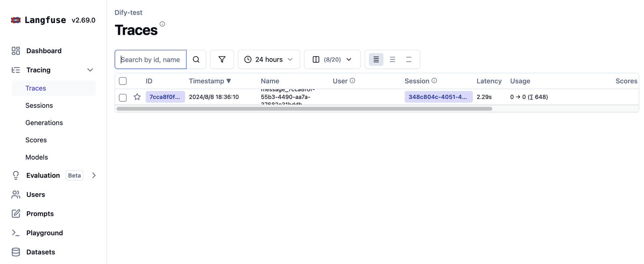Image resolution: width=644 pixels, height=264 pixels.
Task: Open the 24 hours time range dropdown
Action: tap(269, 60)
